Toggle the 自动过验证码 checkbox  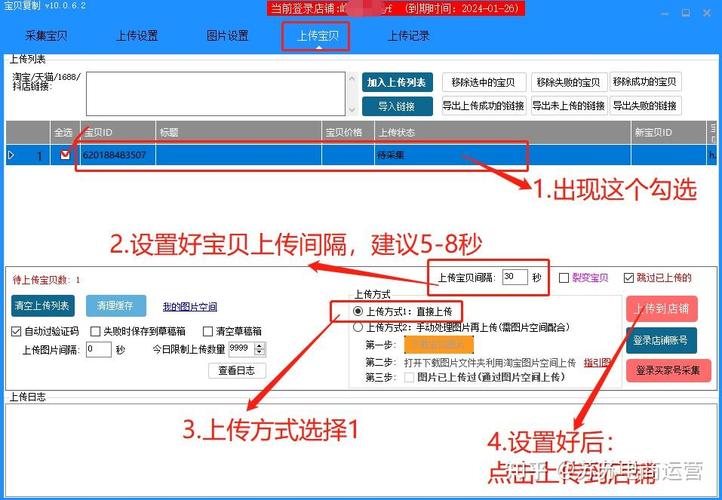click(16, 331)
